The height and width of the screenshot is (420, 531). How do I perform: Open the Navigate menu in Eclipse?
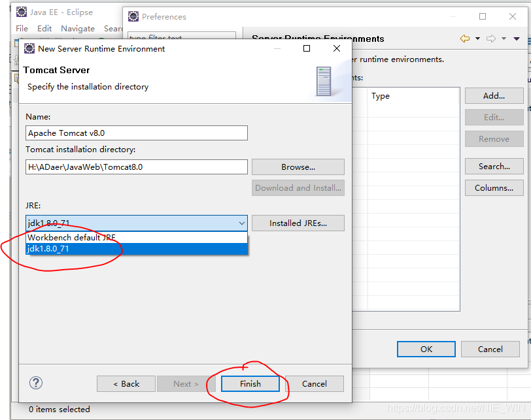(x=78, y=28)
